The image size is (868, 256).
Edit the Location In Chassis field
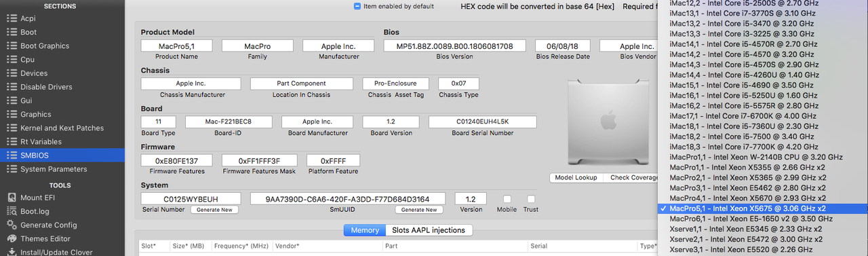tap(302, 84)
